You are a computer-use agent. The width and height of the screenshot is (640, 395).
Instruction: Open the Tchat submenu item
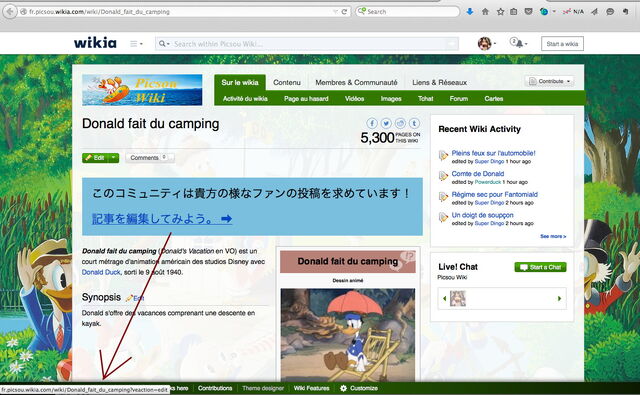click(425, 99)
